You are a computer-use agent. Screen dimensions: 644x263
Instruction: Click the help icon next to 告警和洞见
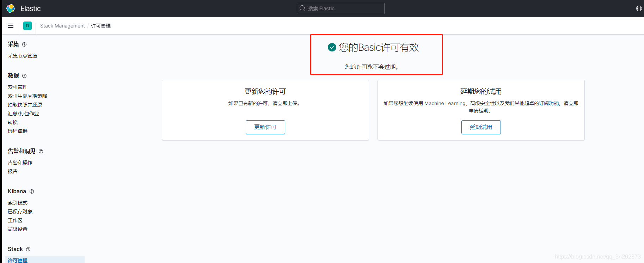(41, 151)
